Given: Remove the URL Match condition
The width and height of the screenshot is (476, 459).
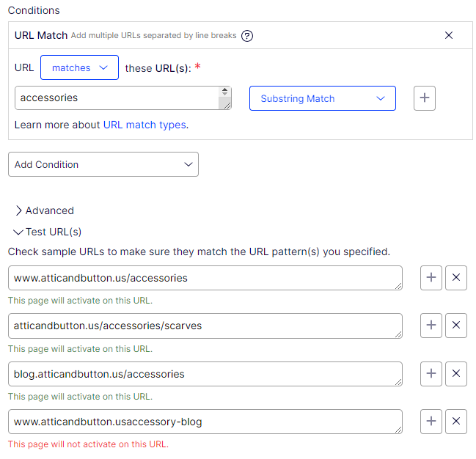Looking at the screenshot, I should [449, 35].
